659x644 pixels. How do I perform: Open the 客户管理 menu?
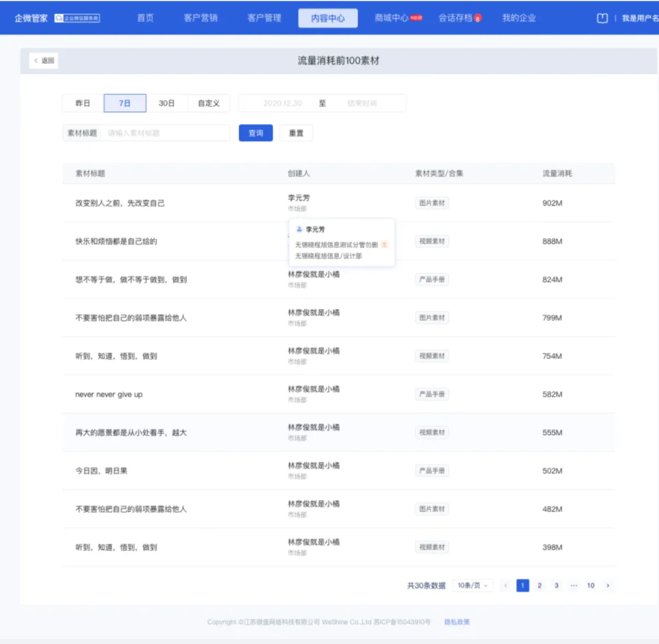point(264,18)
